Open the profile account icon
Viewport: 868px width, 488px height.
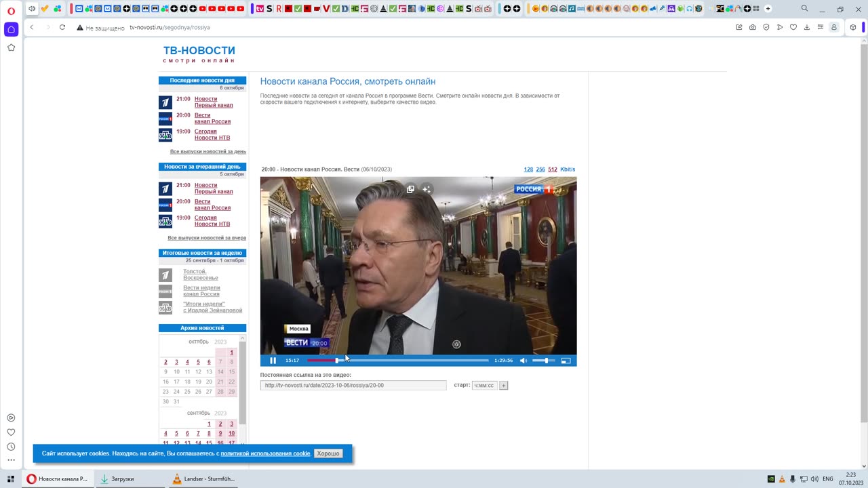click(834, 27)
